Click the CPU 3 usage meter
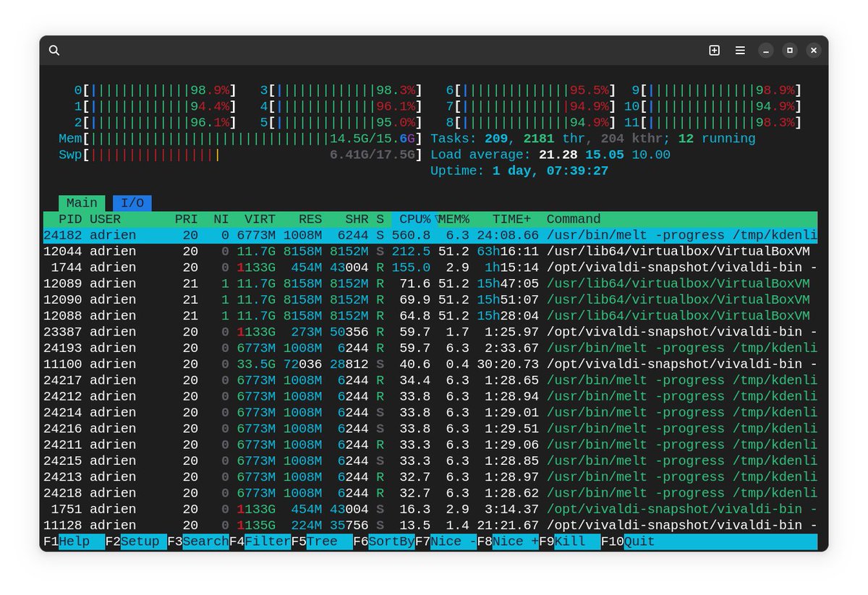Screen dimensions: 868x595 [x=341, y=90]
